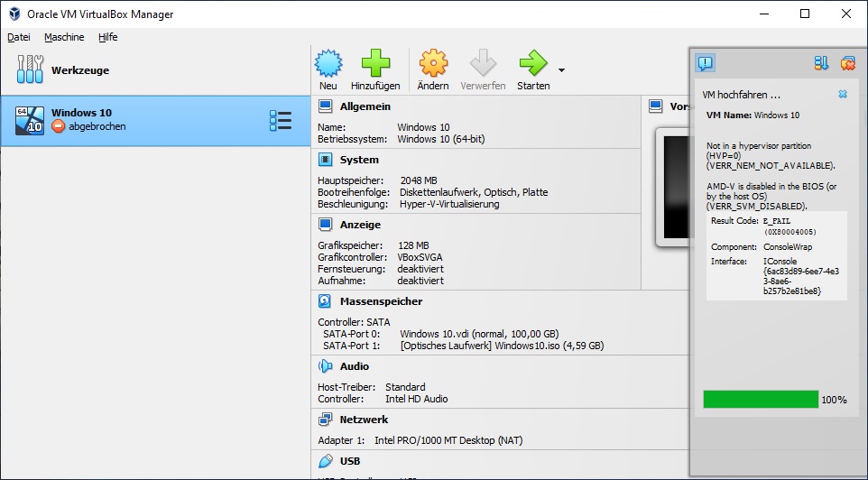
Task: Click the Netzwerk network icon
Action: pos(326,420)
